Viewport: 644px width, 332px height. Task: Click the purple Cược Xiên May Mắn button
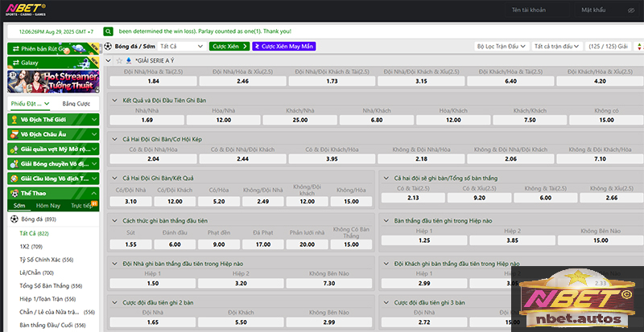283,47
